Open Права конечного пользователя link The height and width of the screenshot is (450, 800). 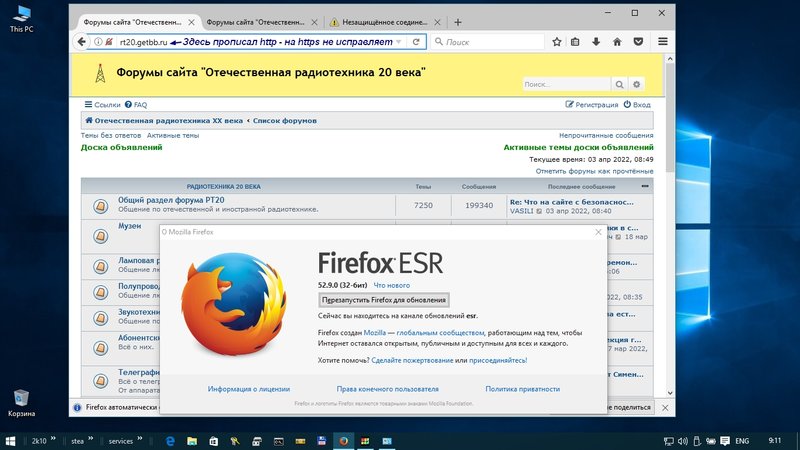tap(387, 389)
